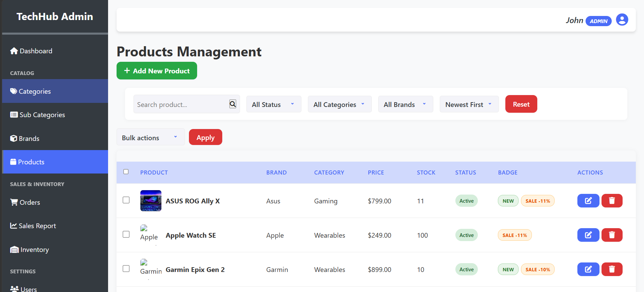644x292 pixels.
Task: Open the Bulk actions dropdown
Action: click(151, 137)
